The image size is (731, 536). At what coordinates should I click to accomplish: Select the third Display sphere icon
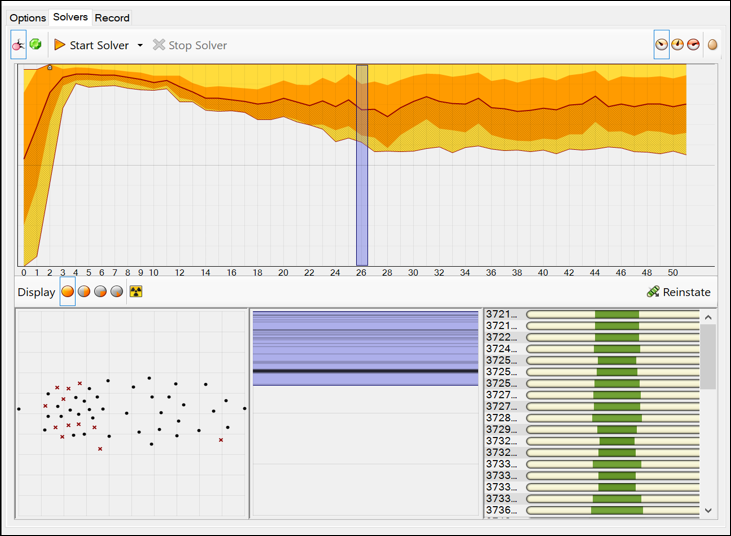tap(101, 292)
